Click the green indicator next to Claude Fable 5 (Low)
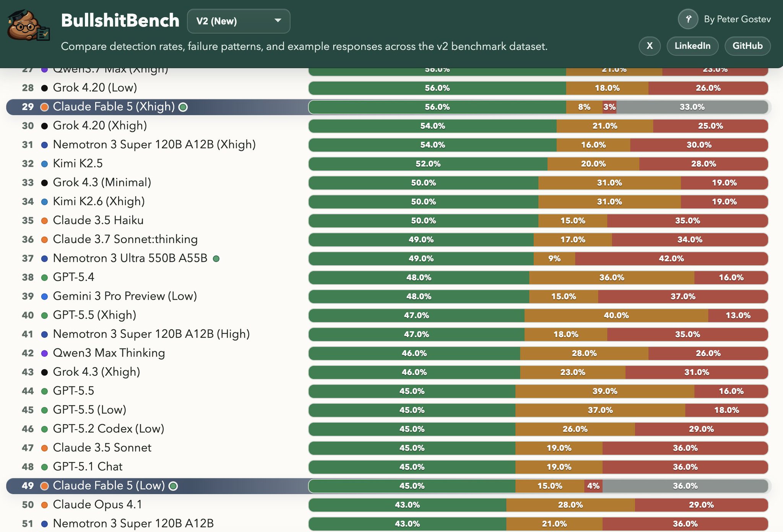This screenshot has width=783, height=532. click(173, 486)
